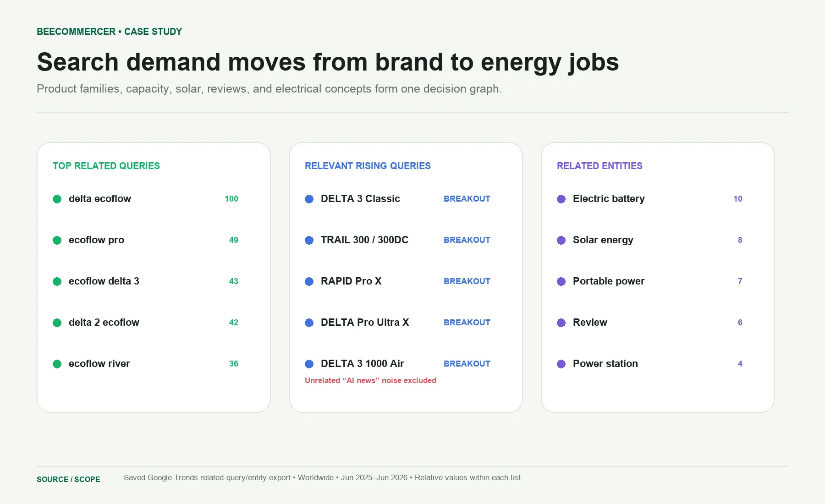Screen dimensions: 825x504
Task: Click the BREAKOUT label for TRAIL 300 / 300DC
Action: [467, 240]
